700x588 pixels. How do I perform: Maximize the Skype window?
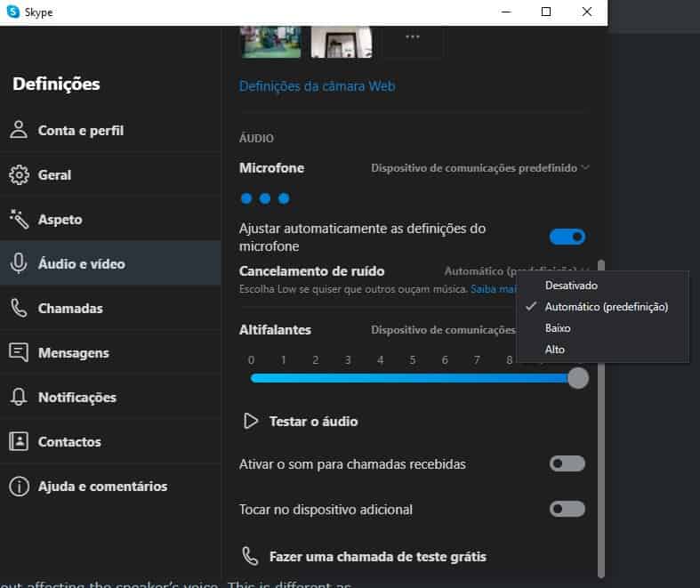[545, 12]
